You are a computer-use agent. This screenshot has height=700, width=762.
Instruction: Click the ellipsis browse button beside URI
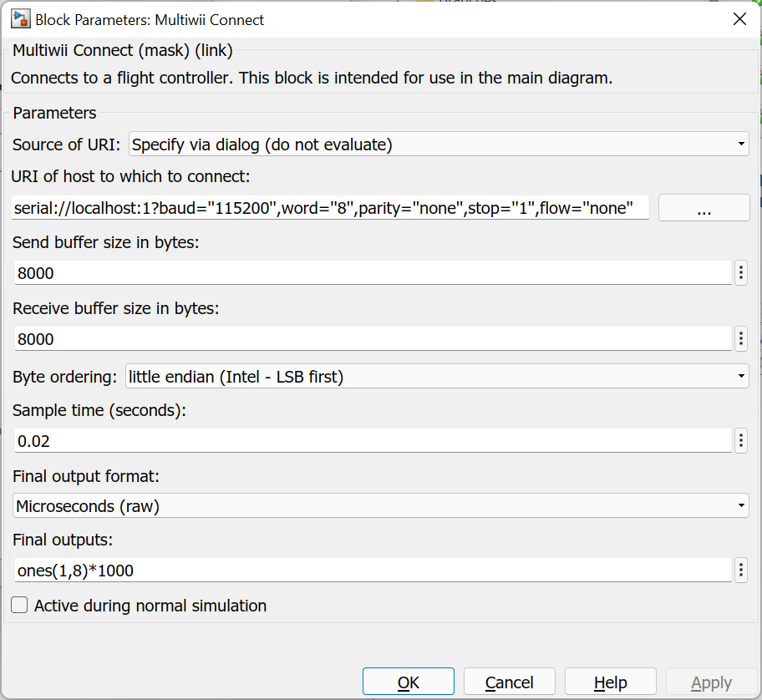pos(704,208)
